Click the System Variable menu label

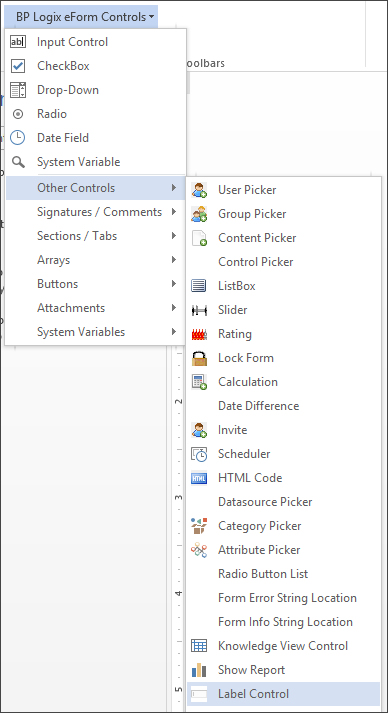[x=79, y=162]
